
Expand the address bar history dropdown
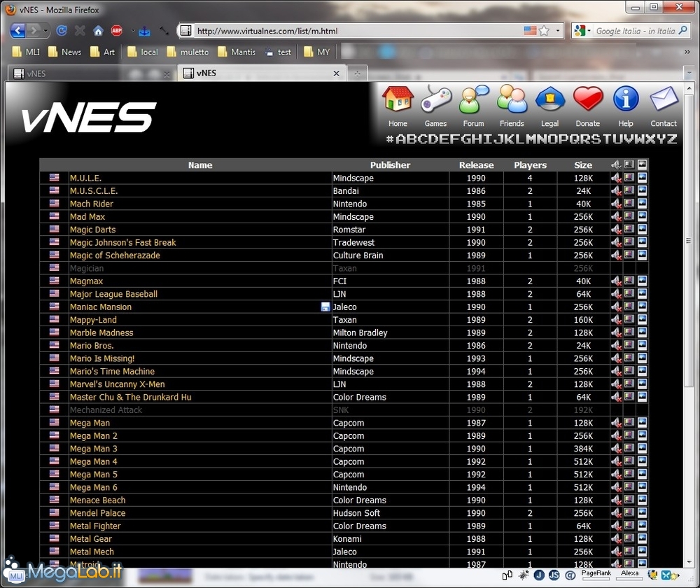coord(558,31)
